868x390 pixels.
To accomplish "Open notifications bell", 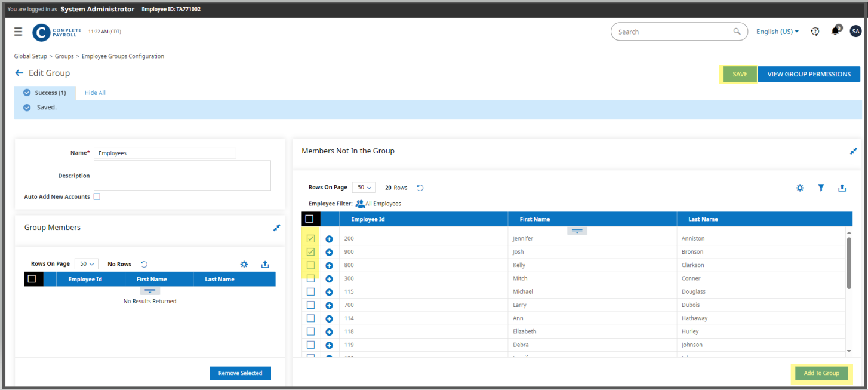I will (x=836, y=31).
